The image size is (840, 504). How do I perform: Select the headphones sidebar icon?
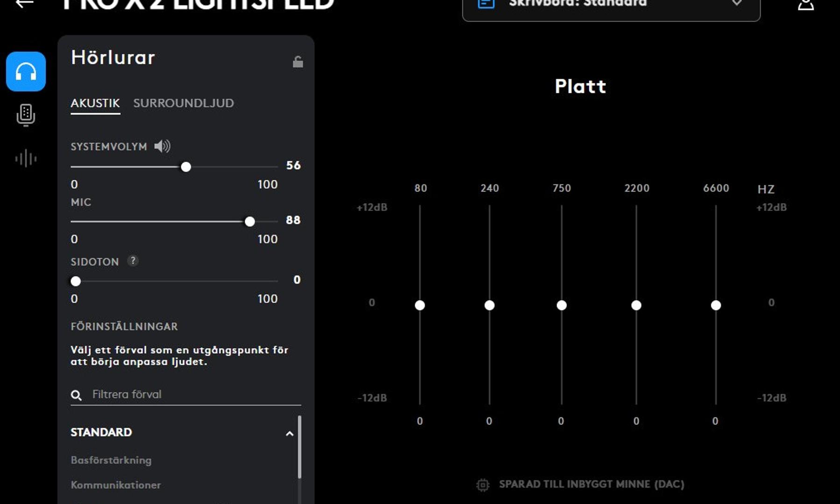pyautogui.click(x=26, y=71)
